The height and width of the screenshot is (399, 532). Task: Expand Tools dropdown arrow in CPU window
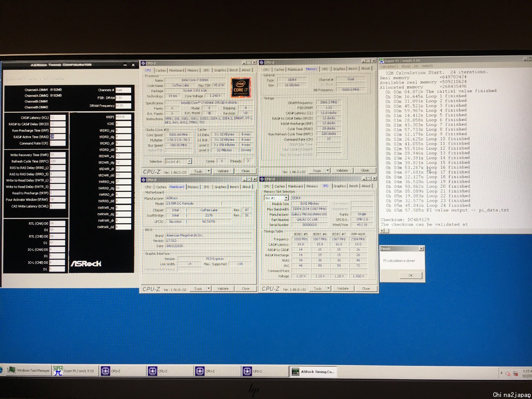(209, 171)
